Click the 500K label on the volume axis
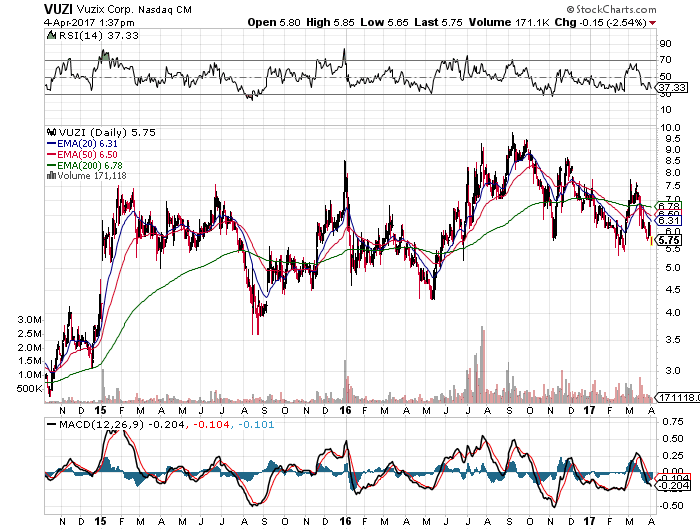700x530 pixels. [29, 388]
